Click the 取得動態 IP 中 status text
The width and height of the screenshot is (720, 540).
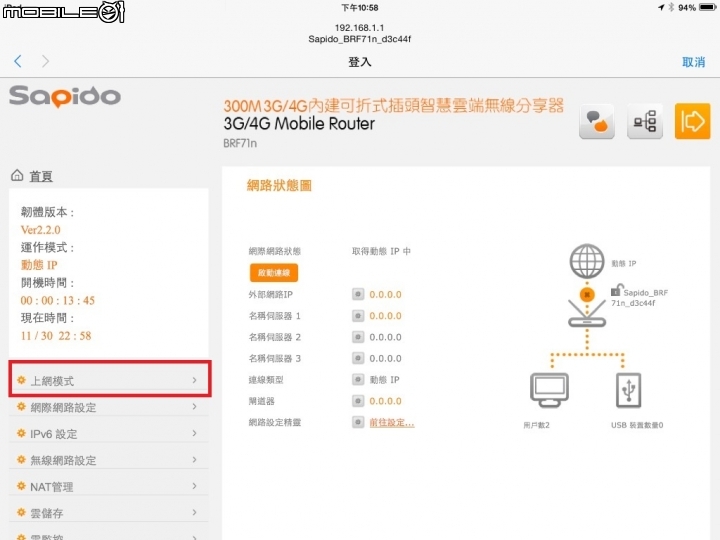point(381,251)
